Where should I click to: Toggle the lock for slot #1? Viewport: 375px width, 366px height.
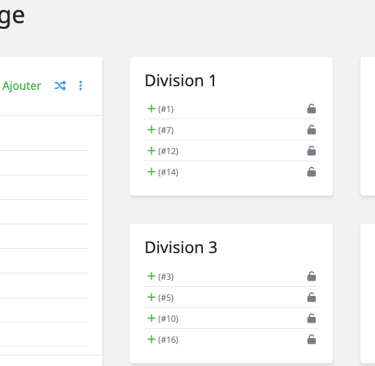311,109
